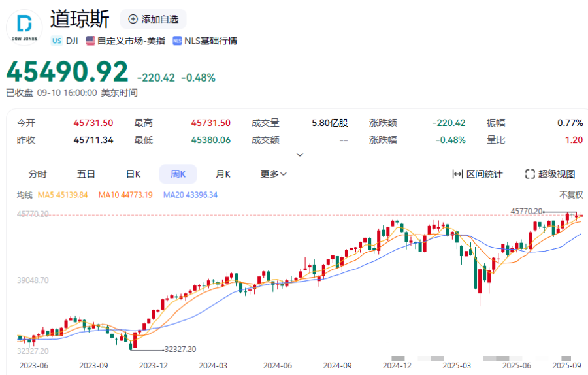The image size is (588, 375).
Task: Click the 区间统计 range icon
Action: click(x=457, y=174)
